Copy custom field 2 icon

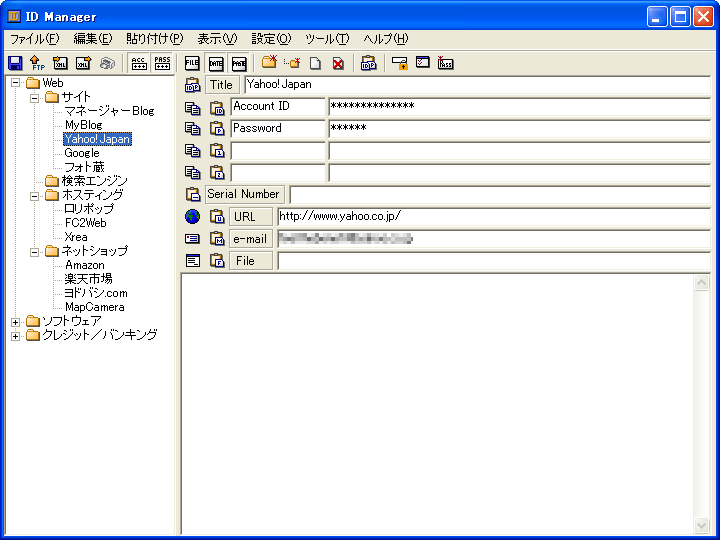192,172
